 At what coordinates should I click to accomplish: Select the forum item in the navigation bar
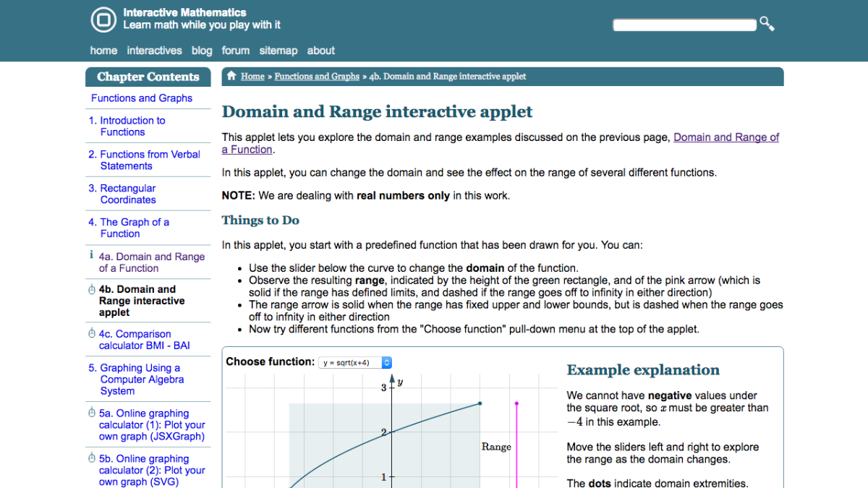tap(236, 50)
